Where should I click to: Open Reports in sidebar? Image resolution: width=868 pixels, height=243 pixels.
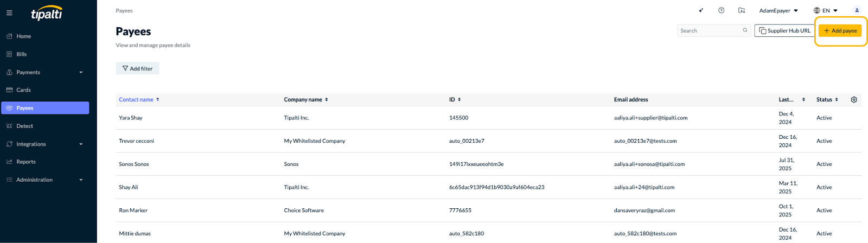click(x=45, y=162)
